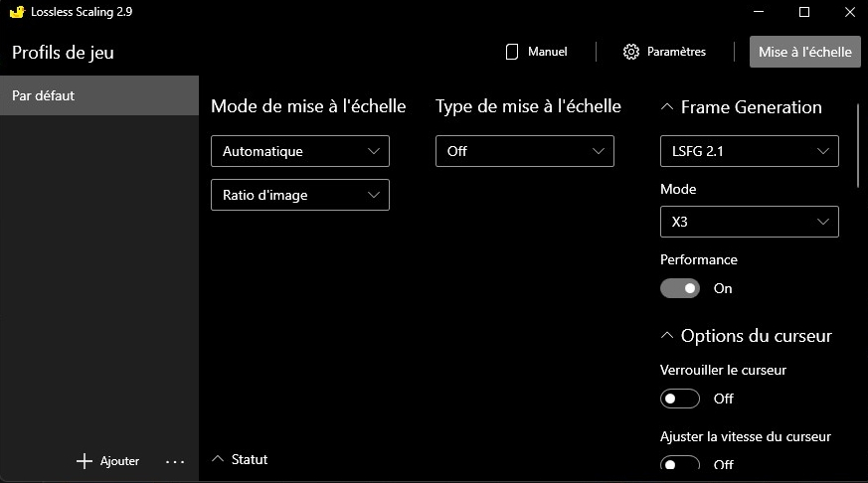Click the settings panel vertical scrollbar
The image size is (868, 483).
point(859,146)
